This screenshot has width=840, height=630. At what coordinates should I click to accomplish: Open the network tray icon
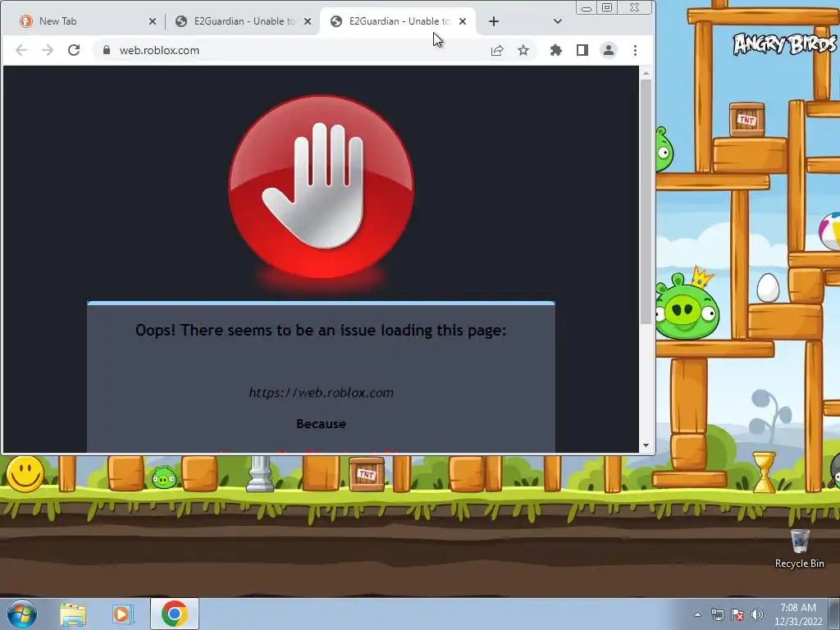717,614
